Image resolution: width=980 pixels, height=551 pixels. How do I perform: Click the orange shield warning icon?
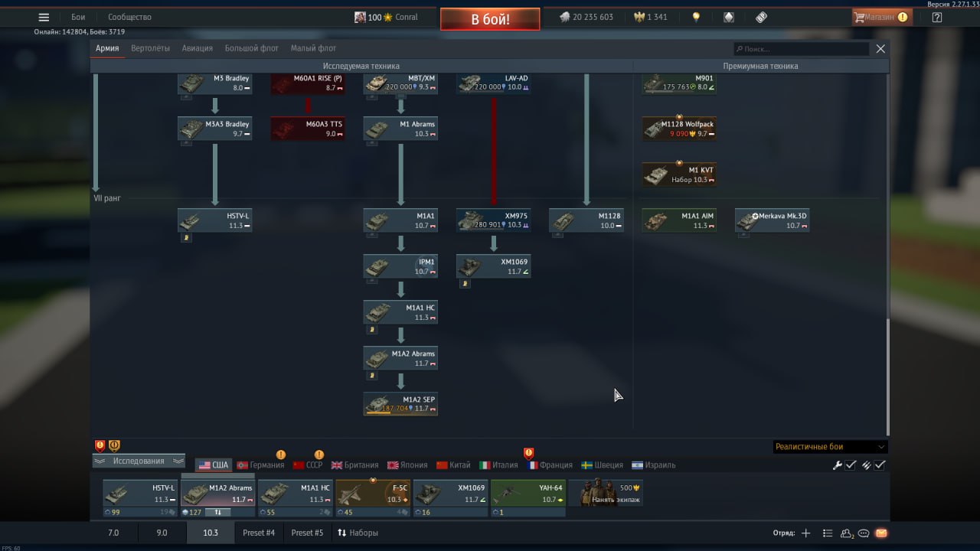coord(114,445)
